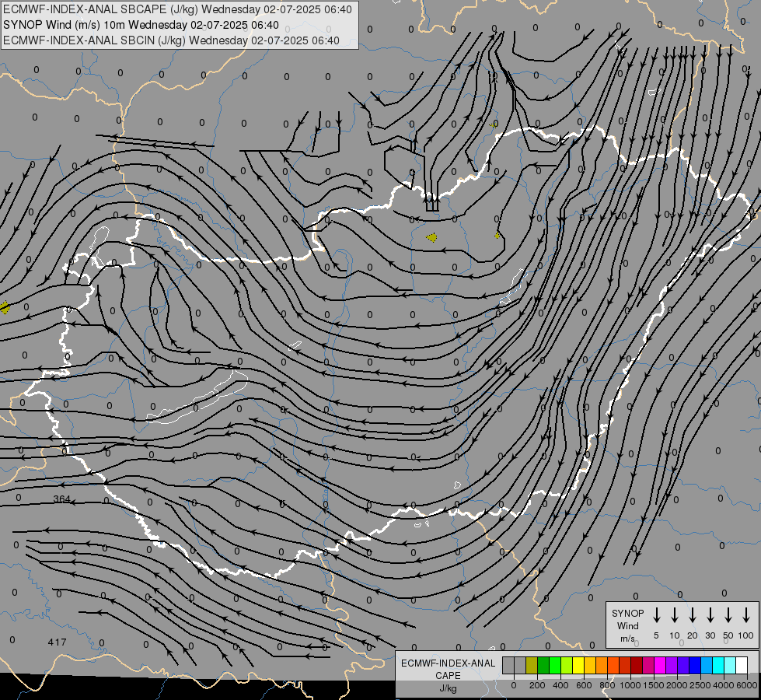The image size is (761, 700).
Task: Select the dark red CAPE swatch above 1000
Action: tap(637, 665)
